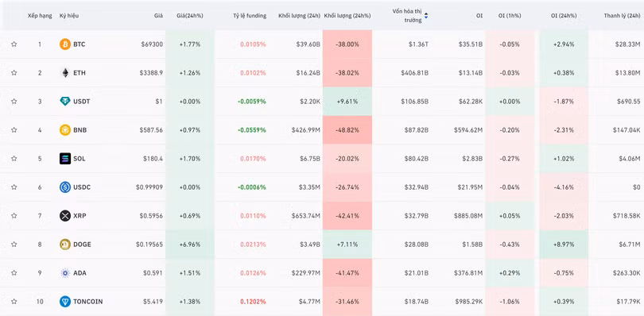Open the BNB symbol link
This screenshot has height=316, width=644.
tap(80, 130)
